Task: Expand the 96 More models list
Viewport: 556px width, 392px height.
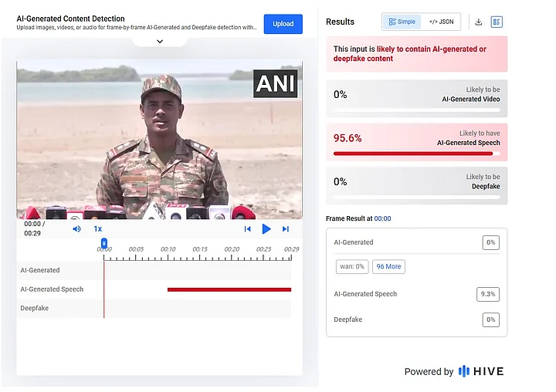Action: coord(388,267)
